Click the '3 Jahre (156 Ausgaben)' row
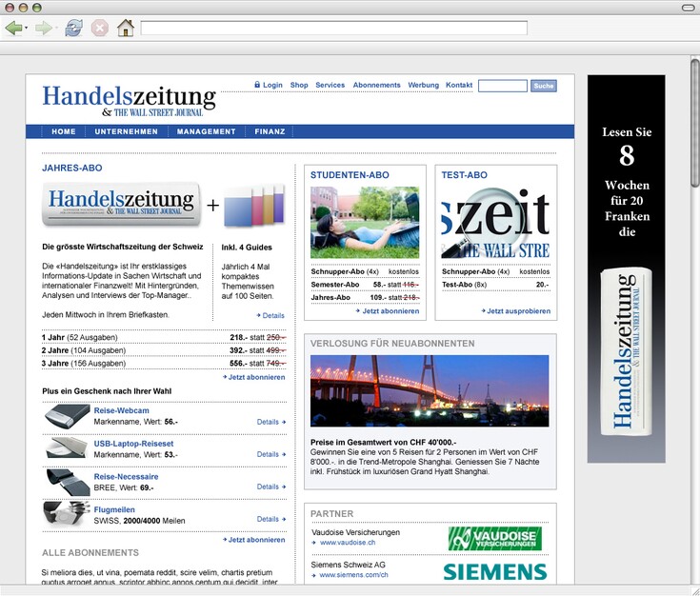 tap(164, 364)
